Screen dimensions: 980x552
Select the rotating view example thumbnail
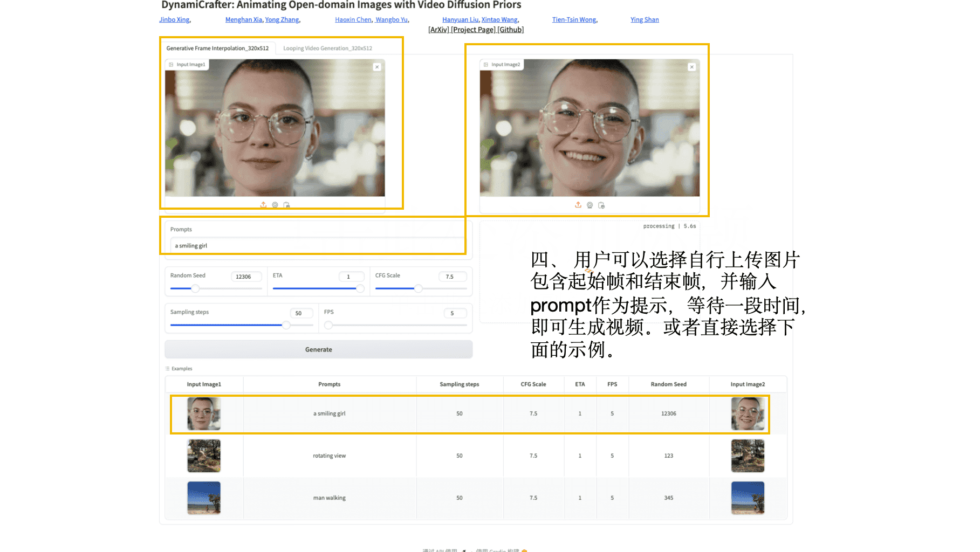point(204,456)
